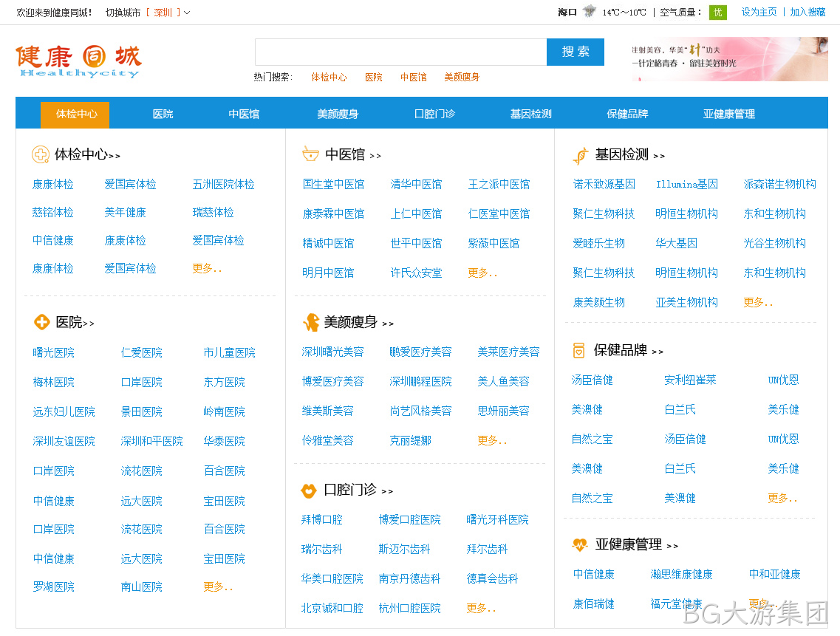The height and width of the screenshot is (636, 840).
Task: Click the 加入搜藏 link
Action: [x=807, y=13]
